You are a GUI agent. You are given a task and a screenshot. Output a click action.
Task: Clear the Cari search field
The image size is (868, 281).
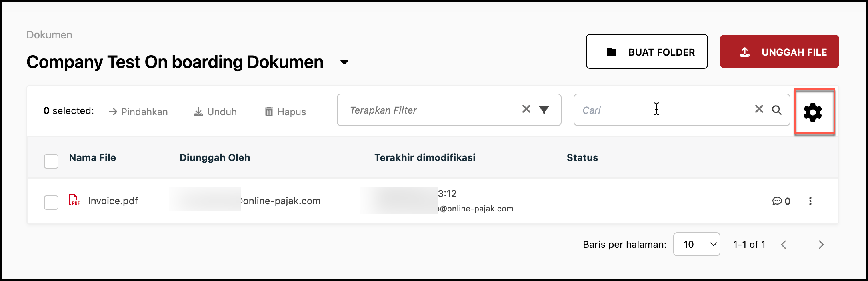759,109
